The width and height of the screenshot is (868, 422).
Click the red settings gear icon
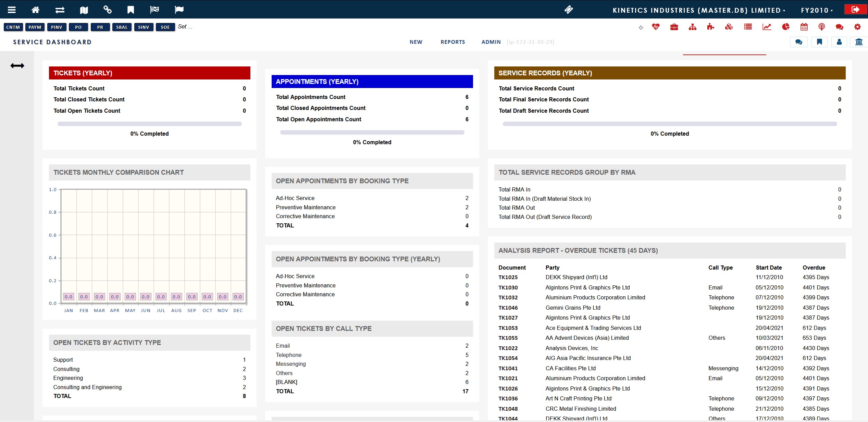click(857, 27)
